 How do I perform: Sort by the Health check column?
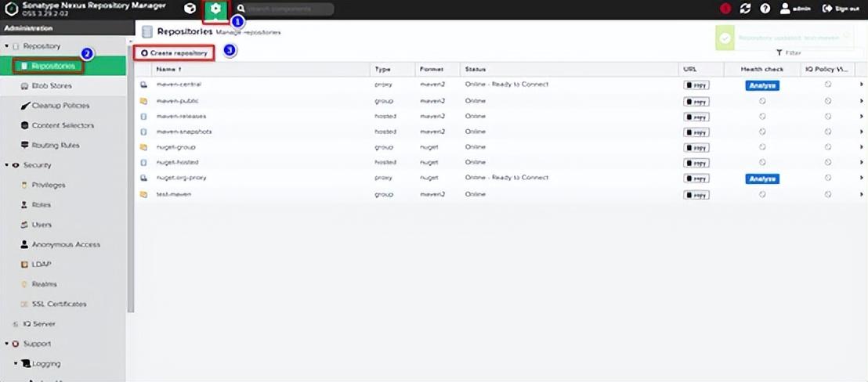click(x=761, y=70)
